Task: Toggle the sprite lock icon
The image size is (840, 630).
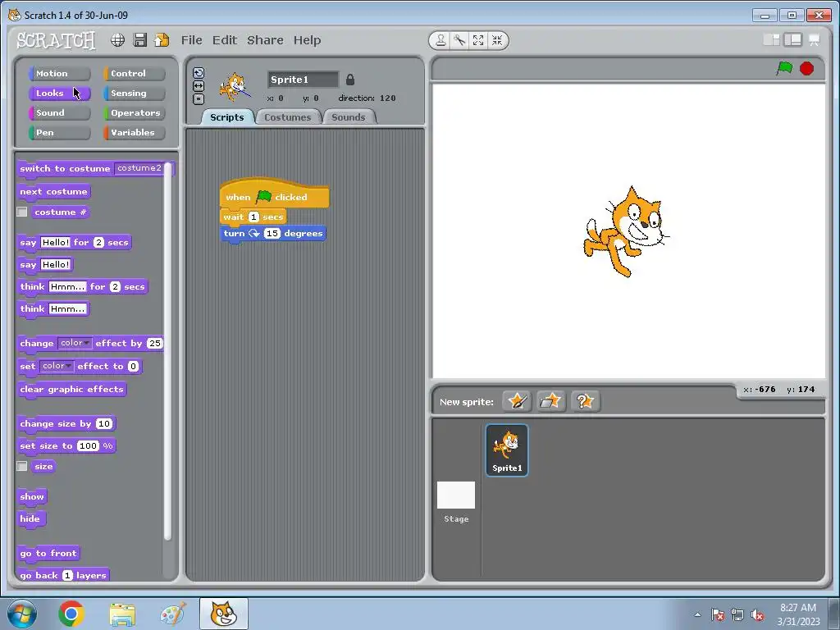Action: tap(350, 80)
